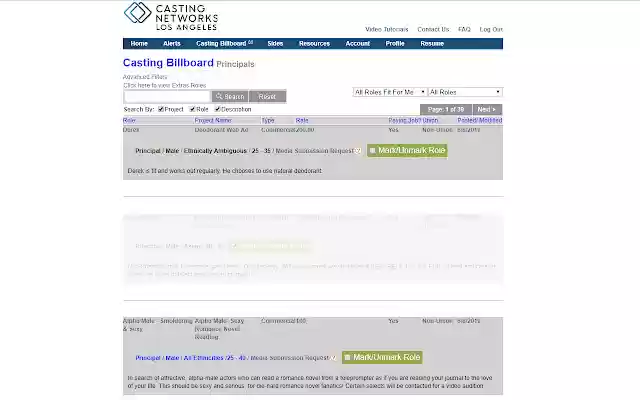Screen dimensions: 640x400
Task: Sort by the Type column header
Action: click(x=268, y=120)
